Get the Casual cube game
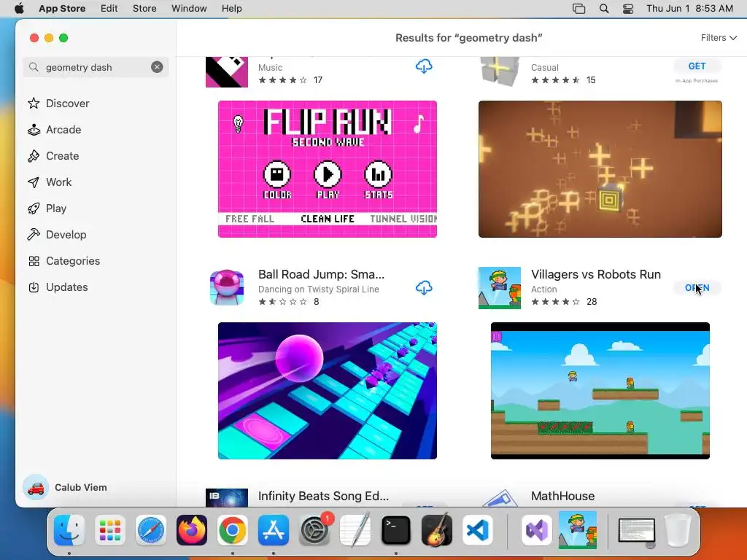 tap(697, 66)
